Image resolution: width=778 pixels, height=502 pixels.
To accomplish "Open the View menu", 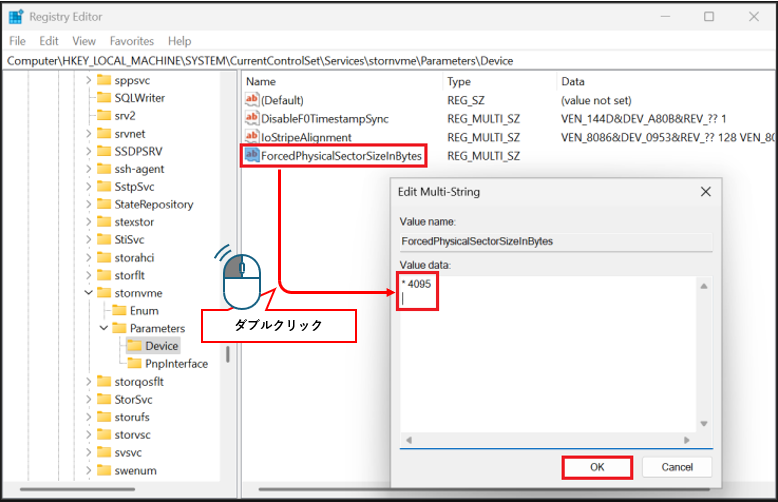I will click(84, 41).
